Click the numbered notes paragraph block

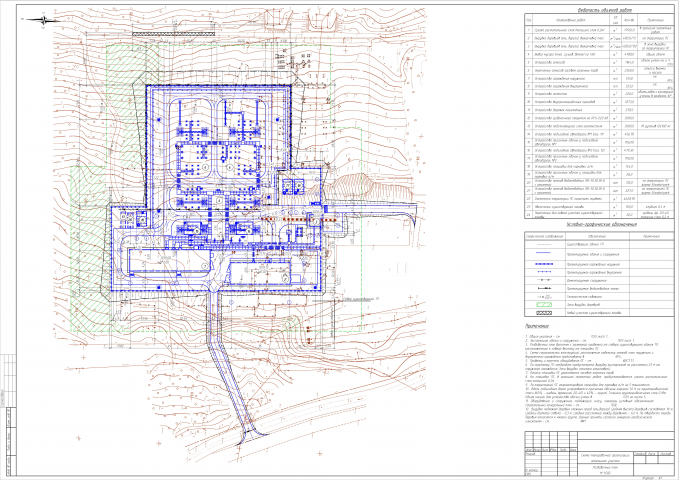[x=599, y=379]
